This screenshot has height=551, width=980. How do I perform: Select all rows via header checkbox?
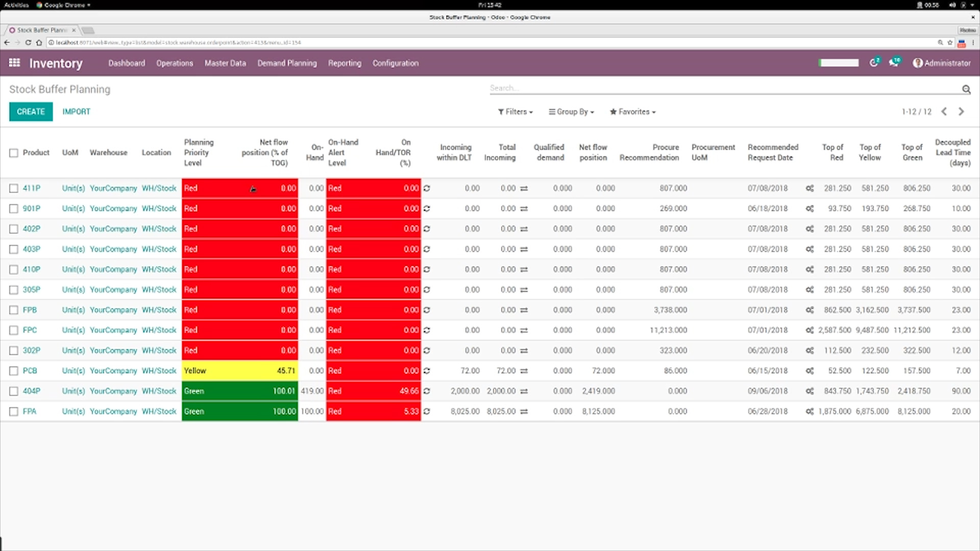tap(13, 153)
